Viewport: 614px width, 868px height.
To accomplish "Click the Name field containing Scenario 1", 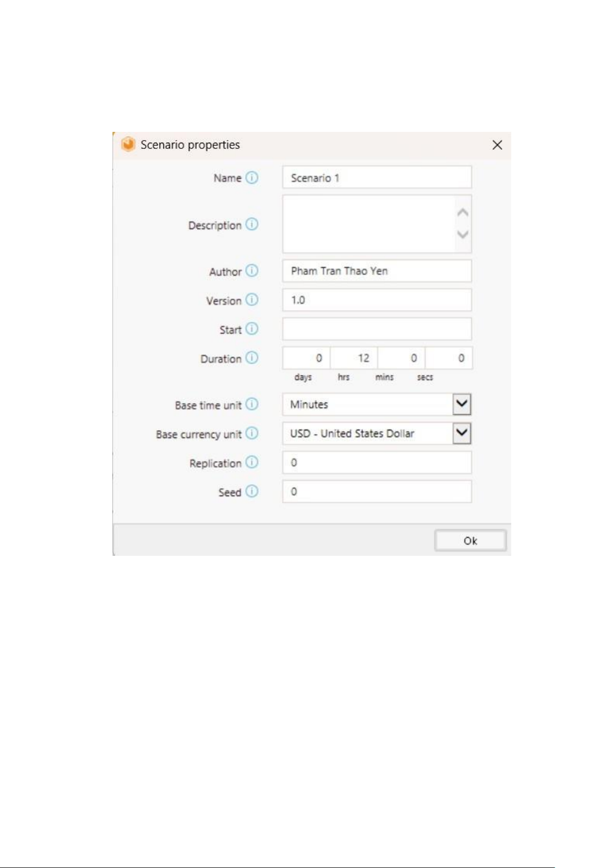I will pyautogui.click(x=377, y=178).
